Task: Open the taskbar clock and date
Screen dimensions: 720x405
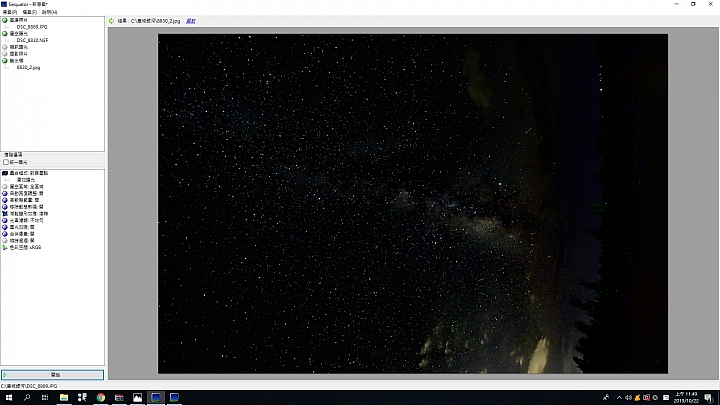Action: point(686,398)
